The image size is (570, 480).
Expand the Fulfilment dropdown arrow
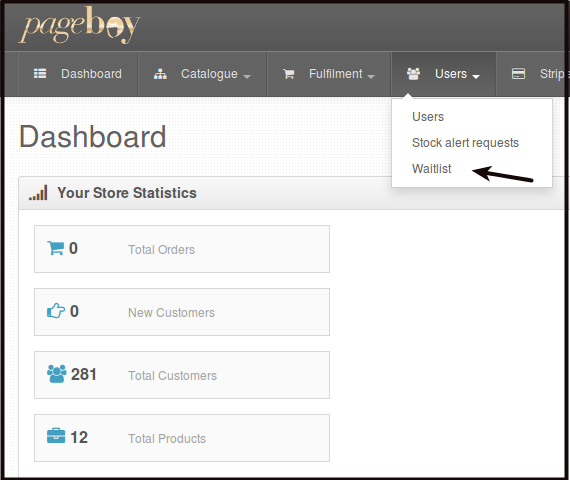pos(371,76)
